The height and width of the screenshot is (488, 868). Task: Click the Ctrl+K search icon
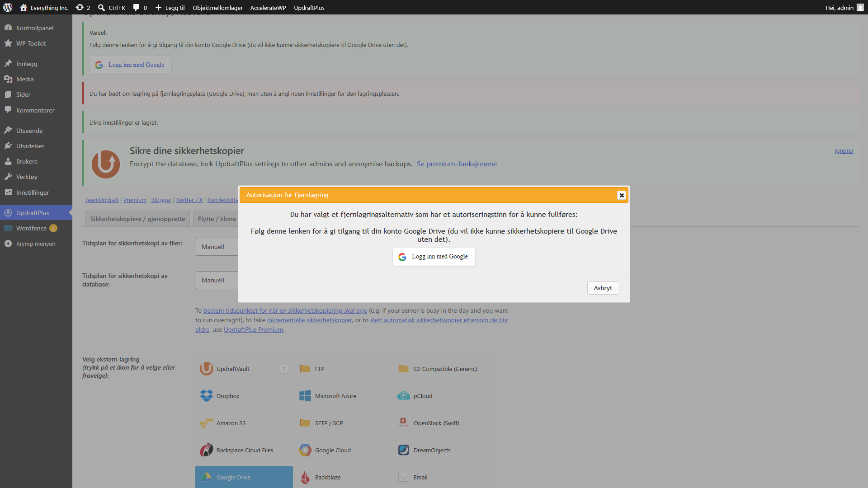tap(102, 7)
